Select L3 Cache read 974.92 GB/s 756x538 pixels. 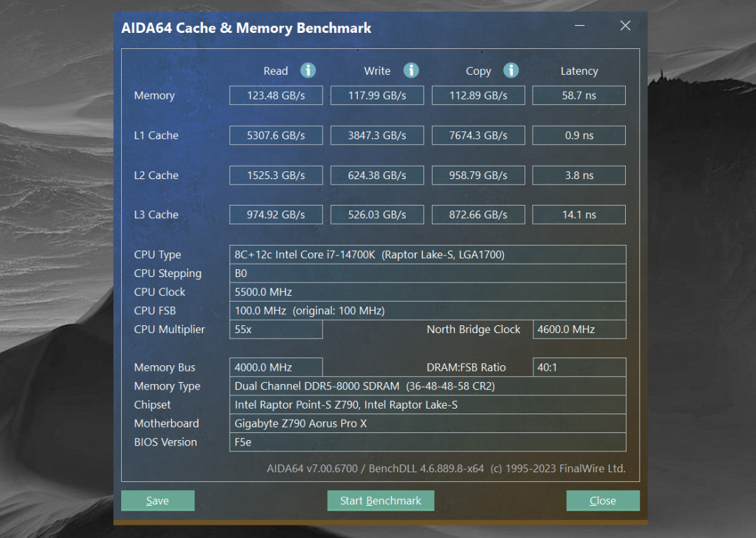pyautogui.click(x=276, y=215)
